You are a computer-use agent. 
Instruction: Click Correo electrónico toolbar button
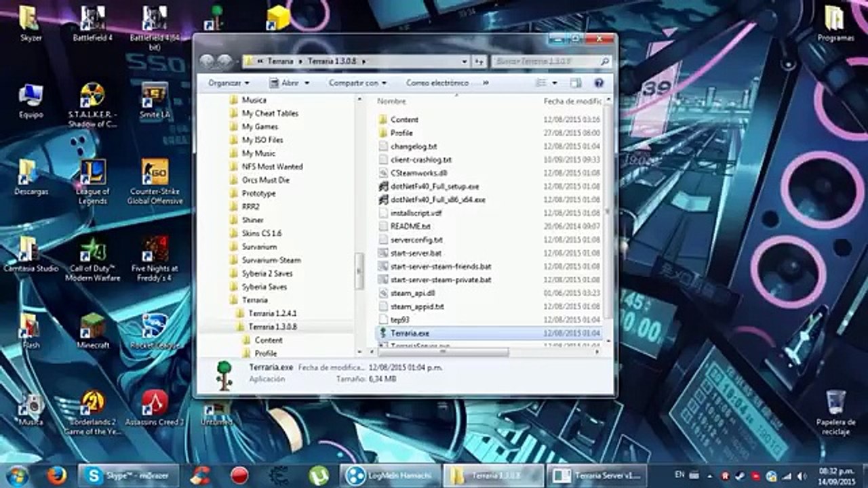click(437, 83)
